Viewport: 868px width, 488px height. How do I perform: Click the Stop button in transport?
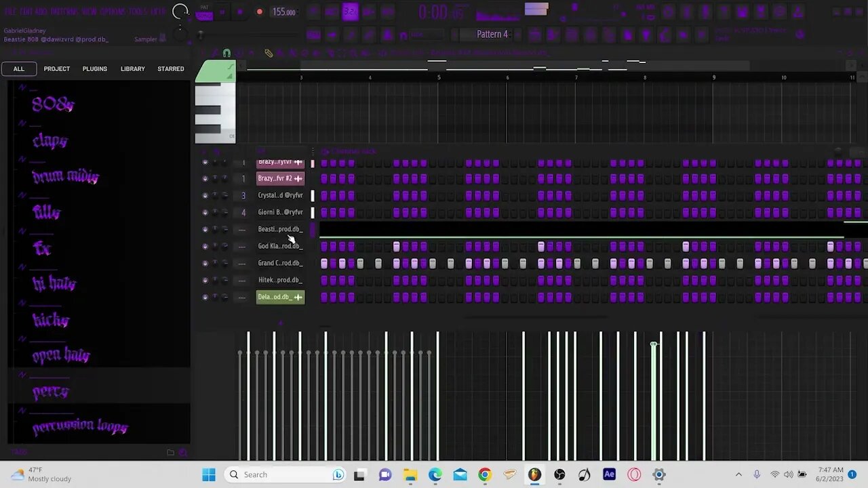click(x=239, y=12)
